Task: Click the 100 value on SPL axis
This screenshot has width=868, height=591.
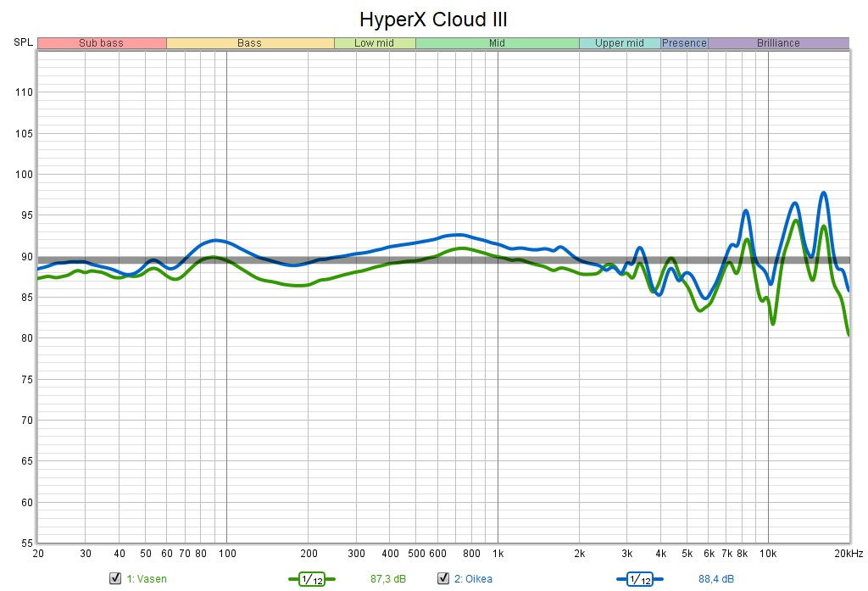Action: pyautogui.click(x=25, y=174)
